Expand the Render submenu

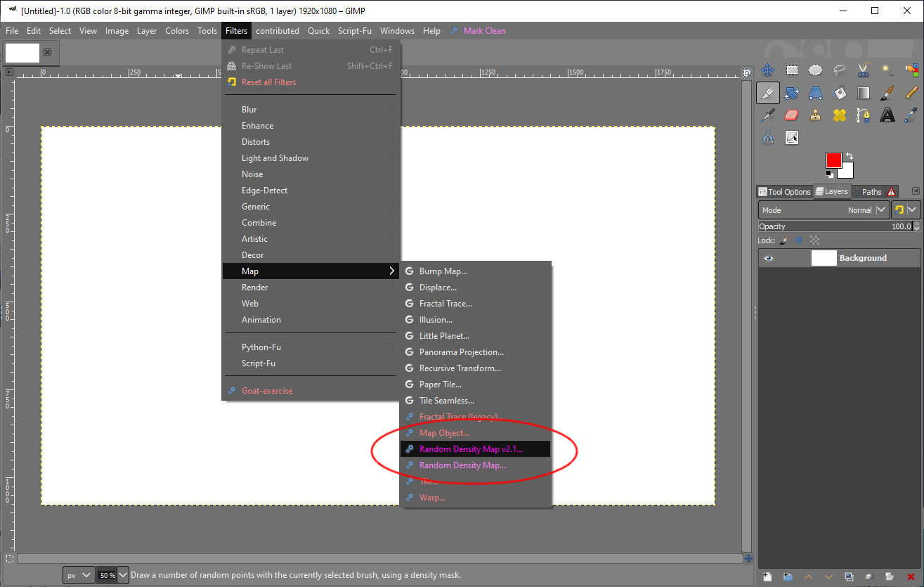click(311, 288)
